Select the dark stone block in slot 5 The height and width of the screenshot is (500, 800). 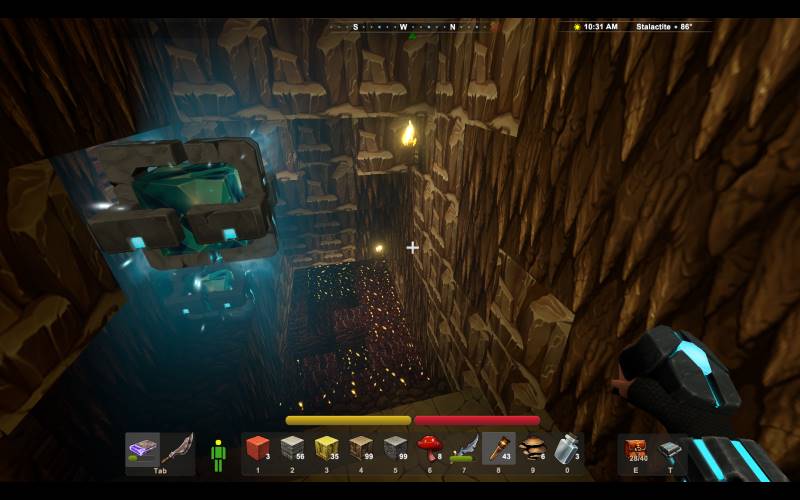[x=396, y=449]
